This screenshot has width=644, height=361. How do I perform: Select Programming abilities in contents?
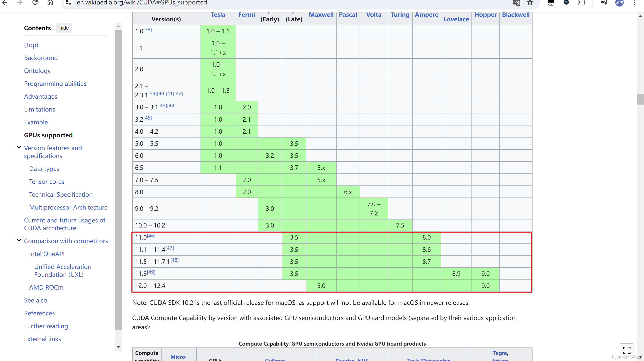(x=55, y=84)
